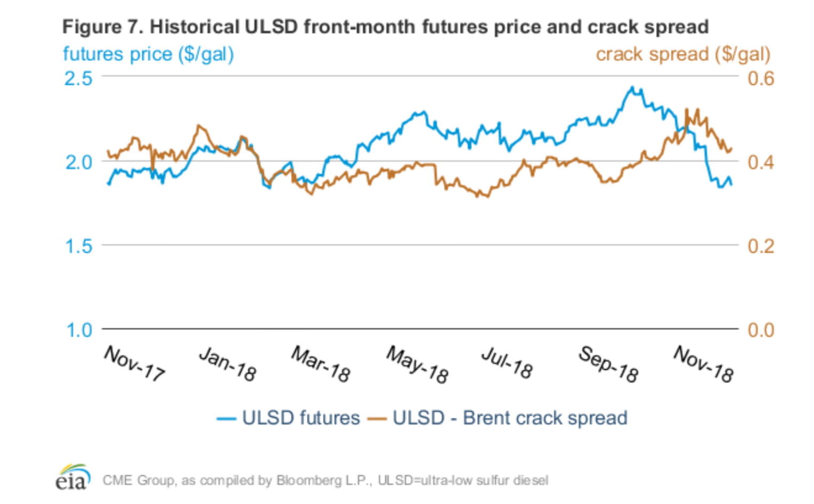Click the 0.6 value on the right axis
Screen dimensions: 814x504
coord(761,79)
